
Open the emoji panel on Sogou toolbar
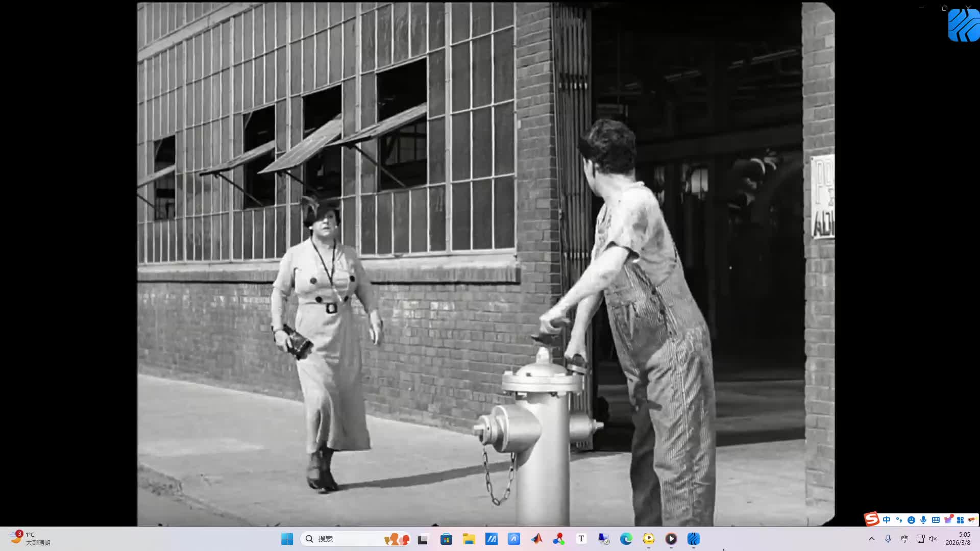911,520
